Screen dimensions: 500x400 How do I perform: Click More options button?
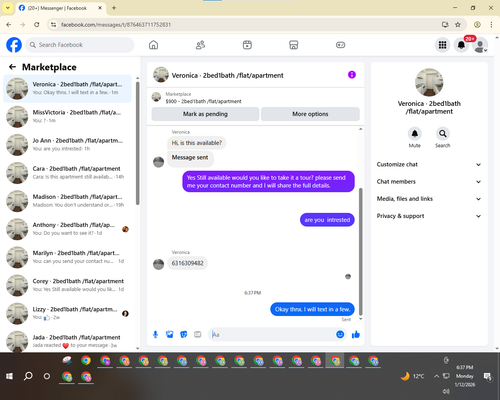310,114
